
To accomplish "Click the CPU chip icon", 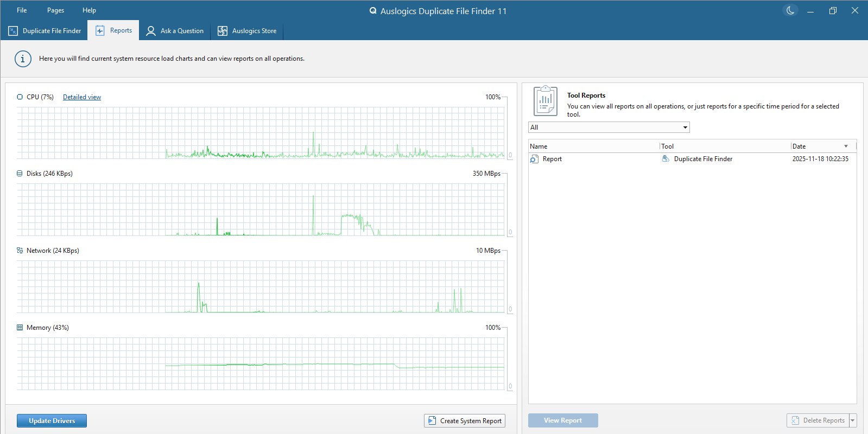I will pyautogui.click(x=20, y=97).
